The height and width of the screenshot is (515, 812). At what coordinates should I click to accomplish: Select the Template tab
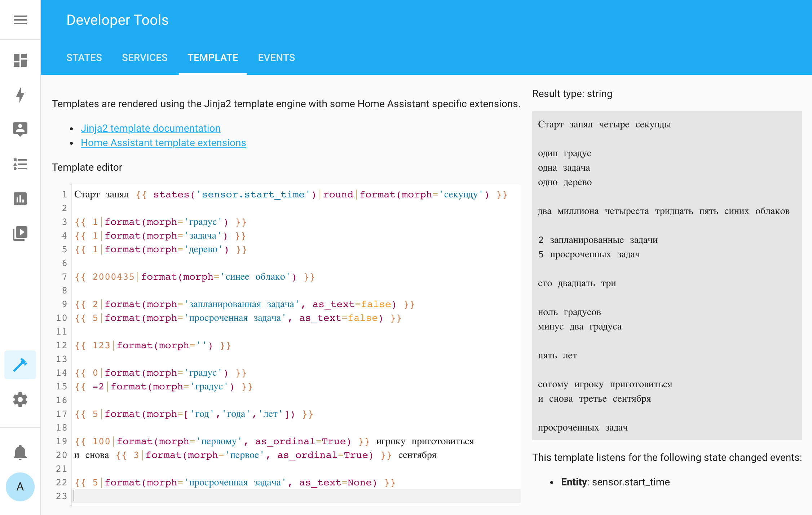[213, 58]
